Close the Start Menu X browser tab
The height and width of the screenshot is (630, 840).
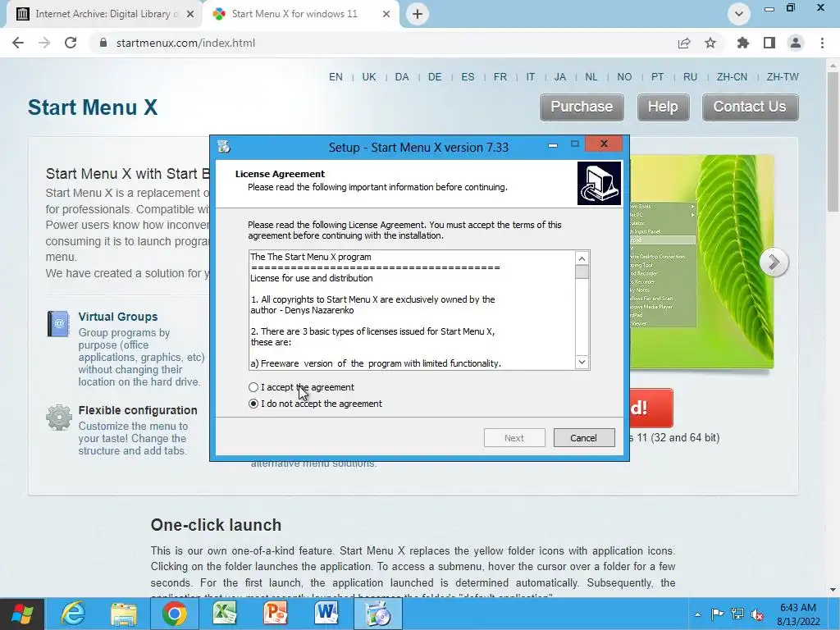[386, 15]
